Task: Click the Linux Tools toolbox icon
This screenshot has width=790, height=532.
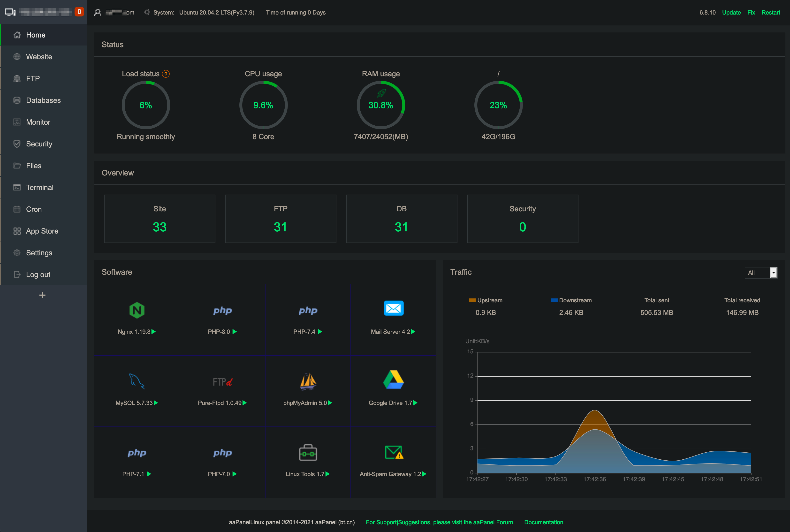Action: coord(308,452)
